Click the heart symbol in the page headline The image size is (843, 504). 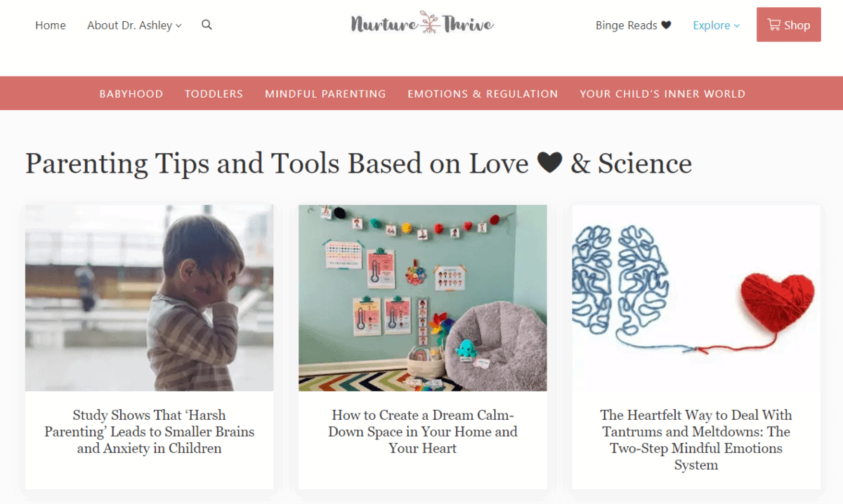550,162
